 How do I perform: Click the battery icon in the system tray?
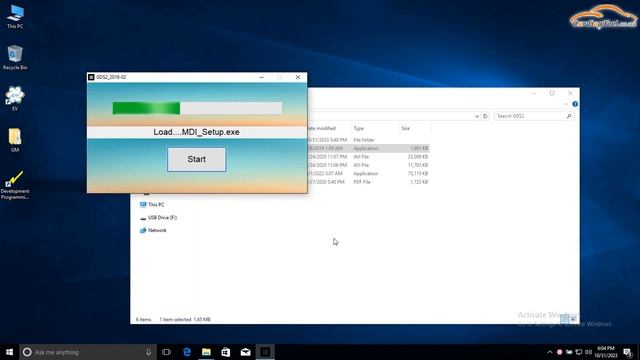[x=569, y=352]
